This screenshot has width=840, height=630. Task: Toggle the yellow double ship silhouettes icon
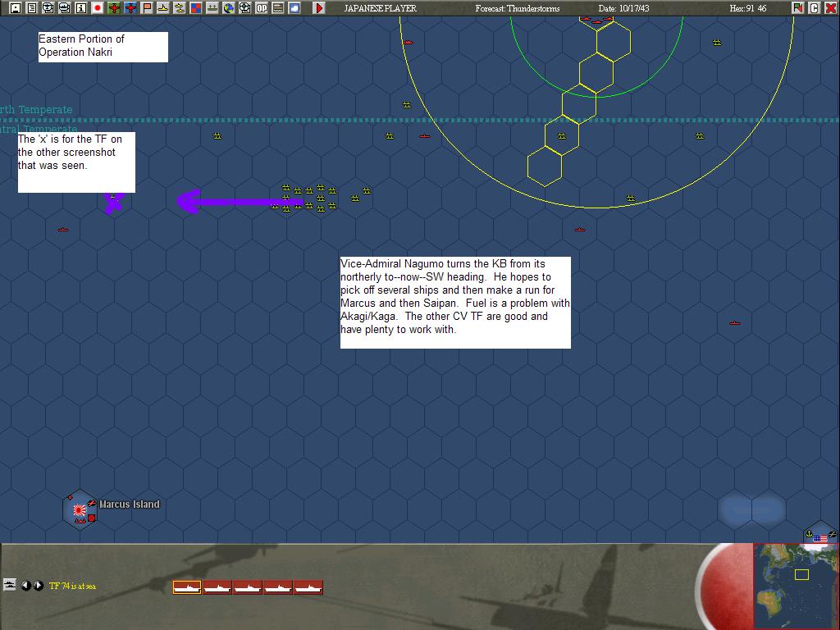click(x=180, y=8)
